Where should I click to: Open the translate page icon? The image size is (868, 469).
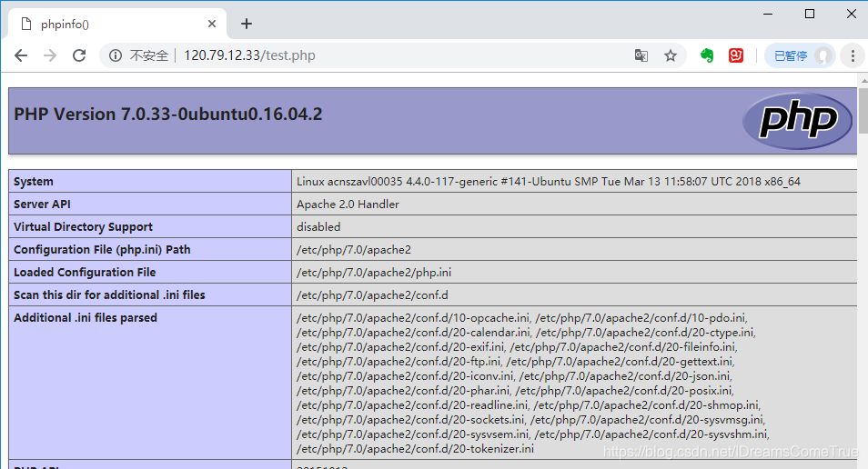coord(641,55)
